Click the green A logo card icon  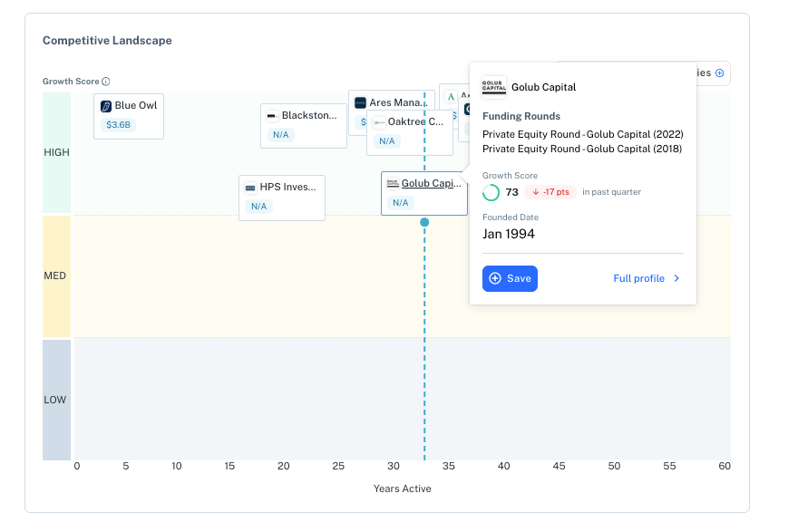point(451,96)
